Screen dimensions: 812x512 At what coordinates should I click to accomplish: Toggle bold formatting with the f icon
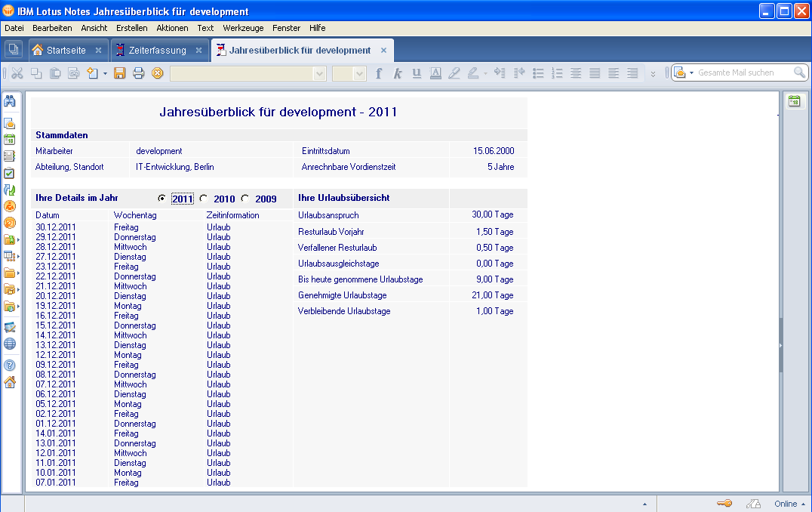point(379,73)
